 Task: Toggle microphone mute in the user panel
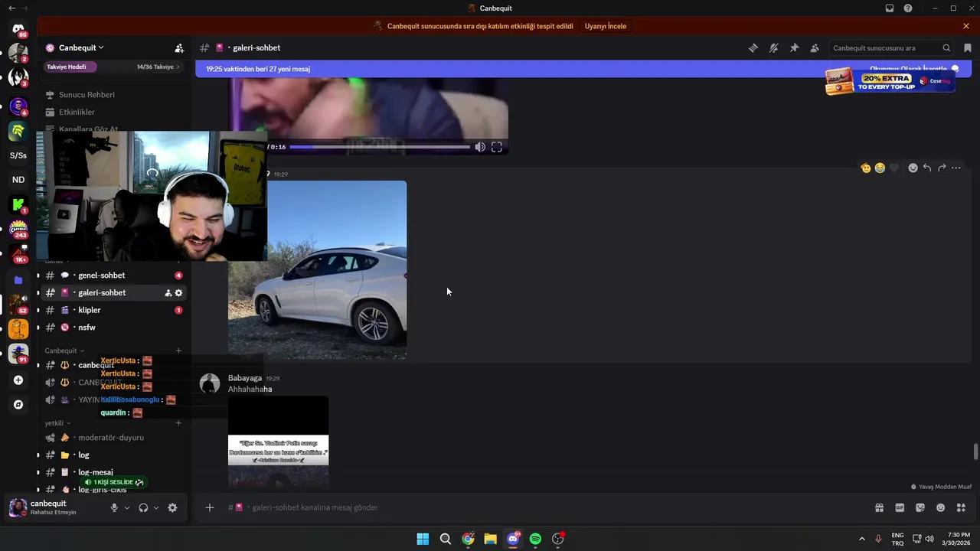(x=114, y=508)
